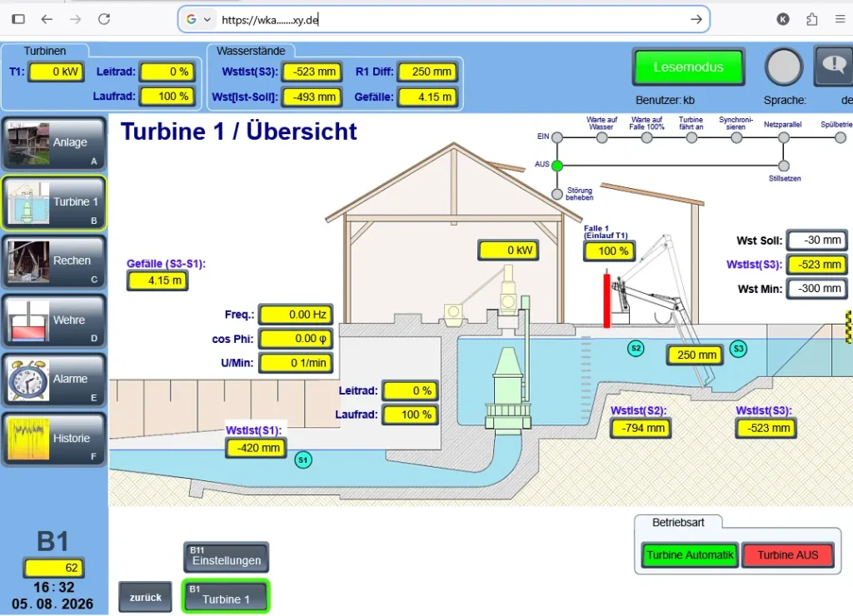Click the round grey language button
Image resolution: width=853 pixels, height=616 pixels.
click(x=784, y=67)
